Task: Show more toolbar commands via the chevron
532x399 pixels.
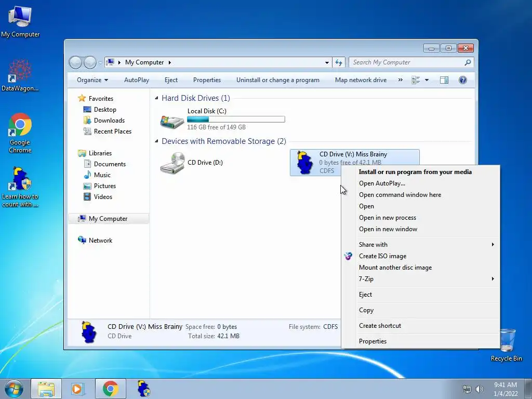Action: coord(401,80)
